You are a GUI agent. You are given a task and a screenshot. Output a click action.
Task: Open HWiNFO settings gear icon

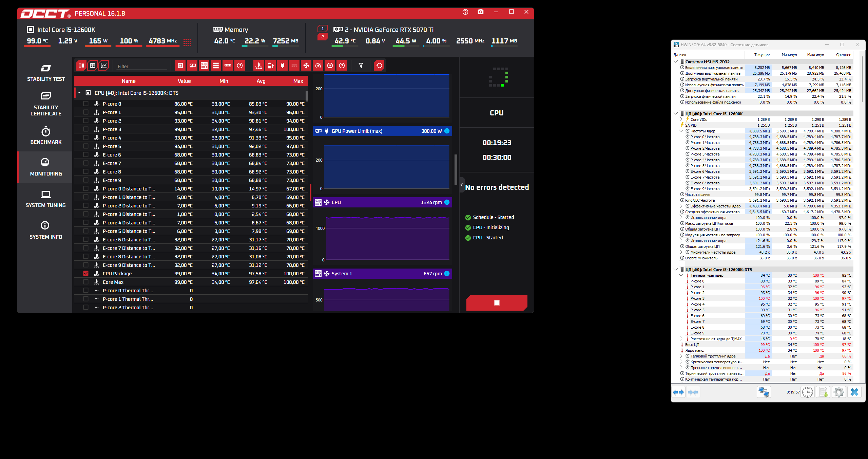pos(838,392)
